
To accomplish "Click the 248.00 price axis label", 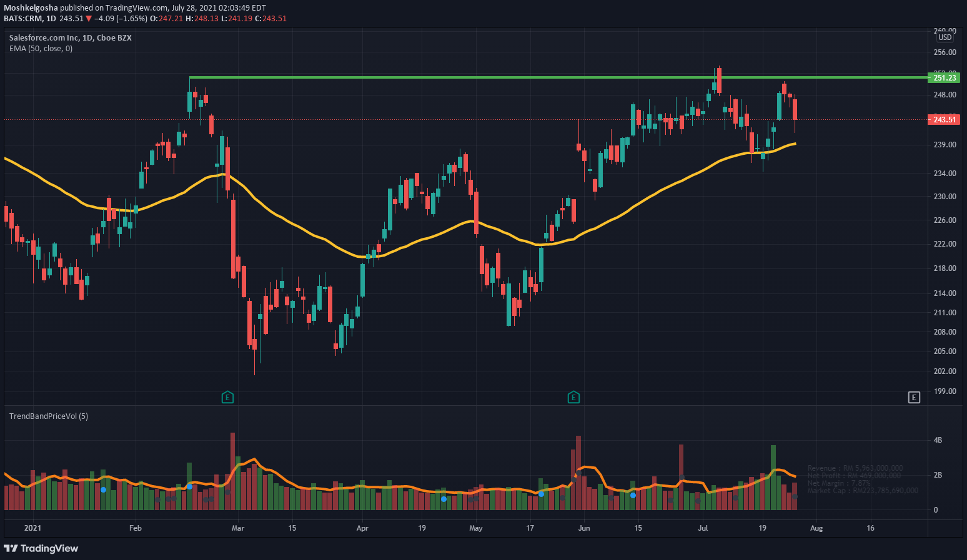I will coord(945,95).
